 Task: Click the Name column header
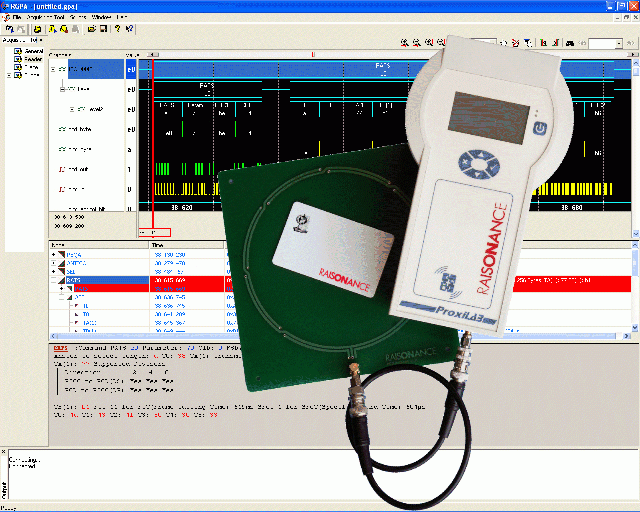click(99, 245)
